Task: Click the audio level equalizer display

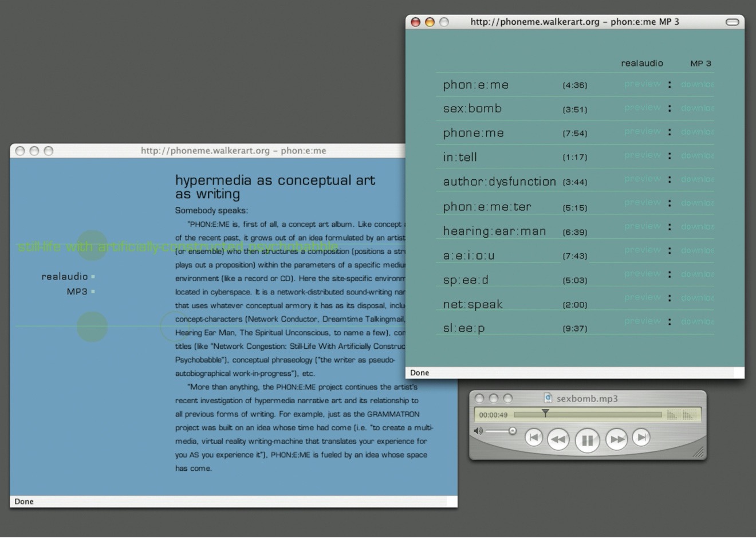Action: [680, 415]
